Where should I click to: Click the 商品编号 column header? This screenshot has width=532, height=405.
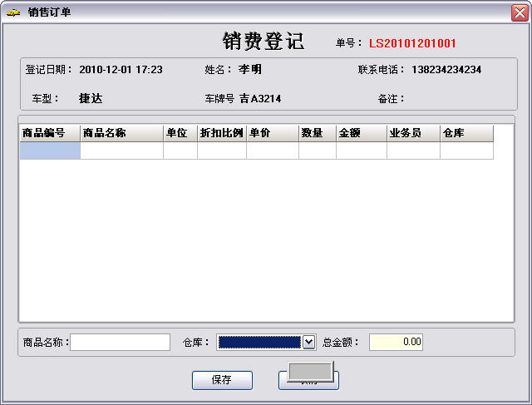point(50,133)
